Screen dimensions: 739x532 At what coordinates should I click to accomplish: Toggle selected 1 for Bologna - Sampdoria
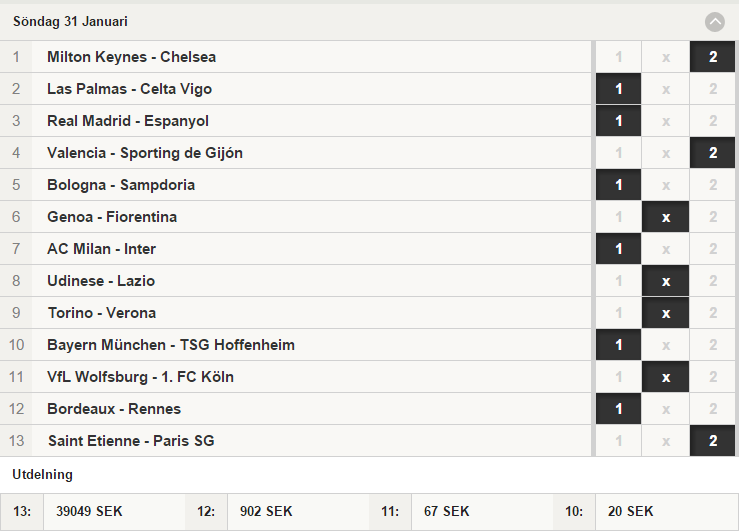point(618,185)
